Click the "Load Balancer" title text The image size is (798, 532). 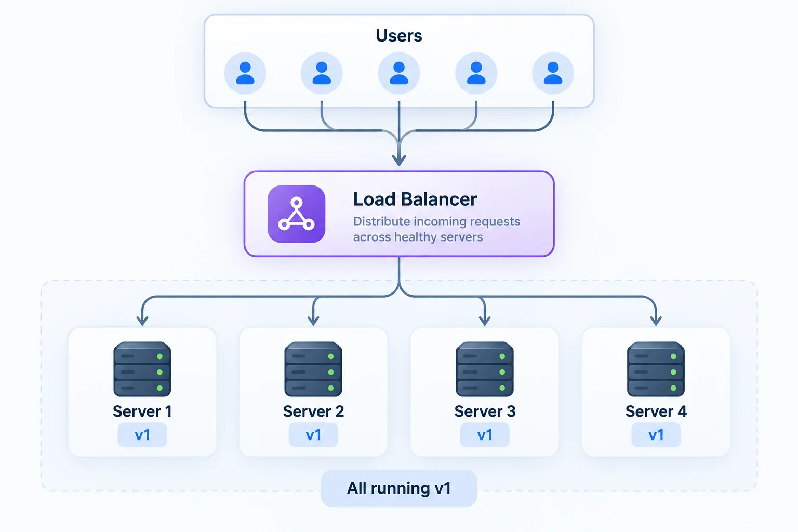(x=415, y=199)
